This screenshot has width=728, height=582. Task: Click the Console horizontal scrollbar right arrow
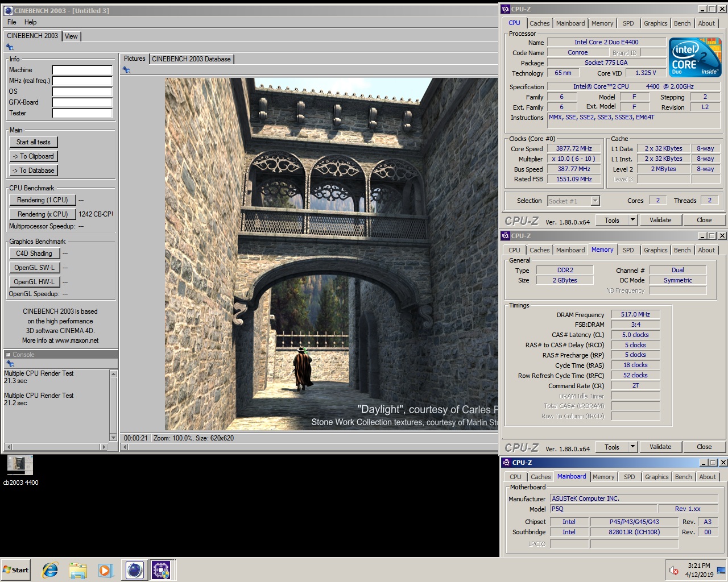point(104,447)
